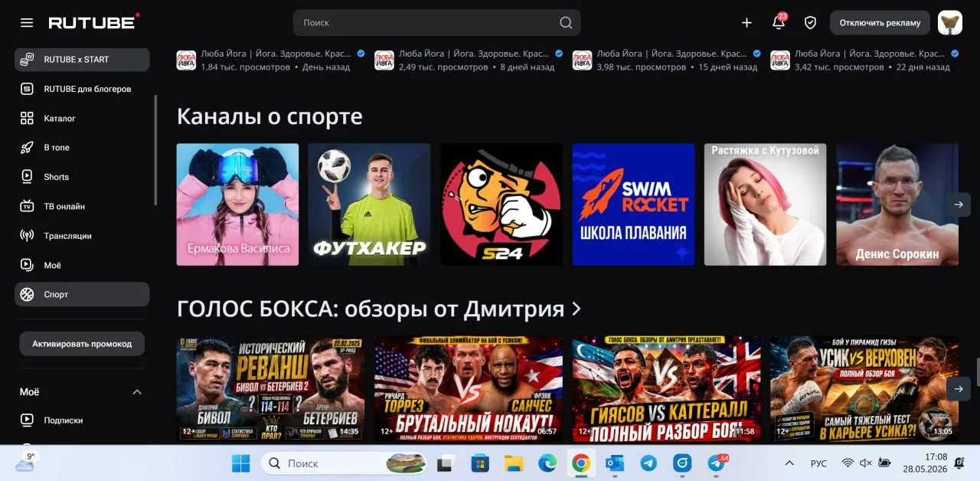This screenshot has width=980, height=481.
Task: Open Swim Rocket школа плавания channel
Action: (x=633, y=205)
